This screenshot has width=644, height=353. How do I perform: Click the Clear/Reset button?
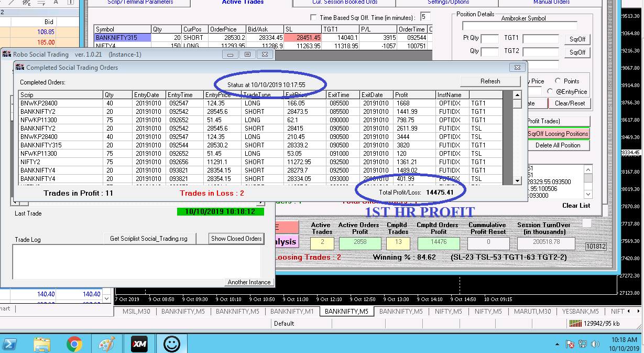coord(569,103)
